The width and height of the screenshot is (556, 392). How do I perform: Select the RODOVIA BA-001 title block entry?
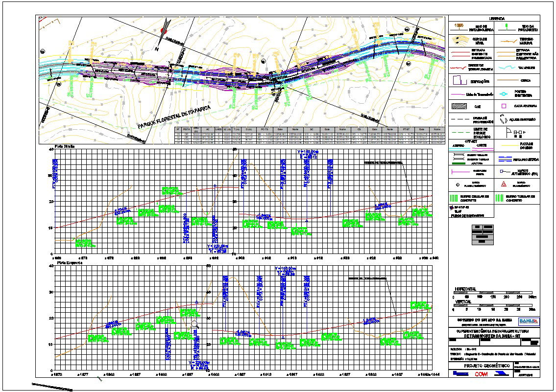pos(463,349)
